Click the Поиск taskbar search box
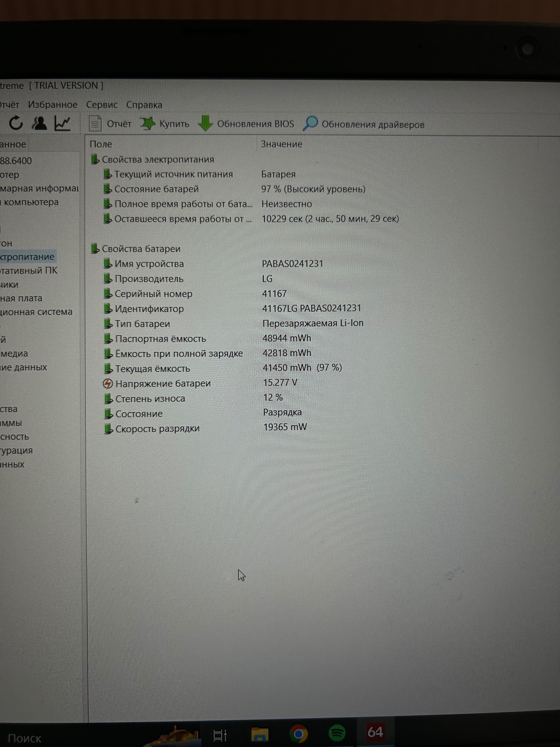This screenshot has width=560, height=747. pyautogui.click(x=24, y=738)
